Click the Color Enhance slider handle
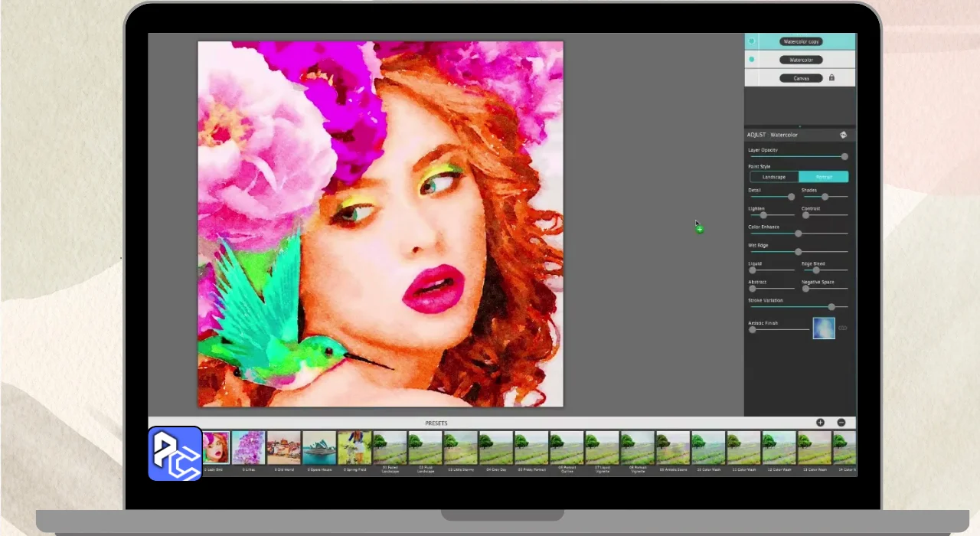The height and width of the screenshot is (536, 980). point(798,234)
